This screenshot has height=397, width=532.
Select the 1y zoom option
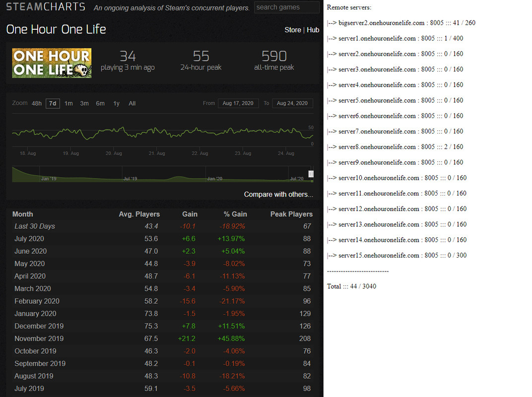point(116,104)
